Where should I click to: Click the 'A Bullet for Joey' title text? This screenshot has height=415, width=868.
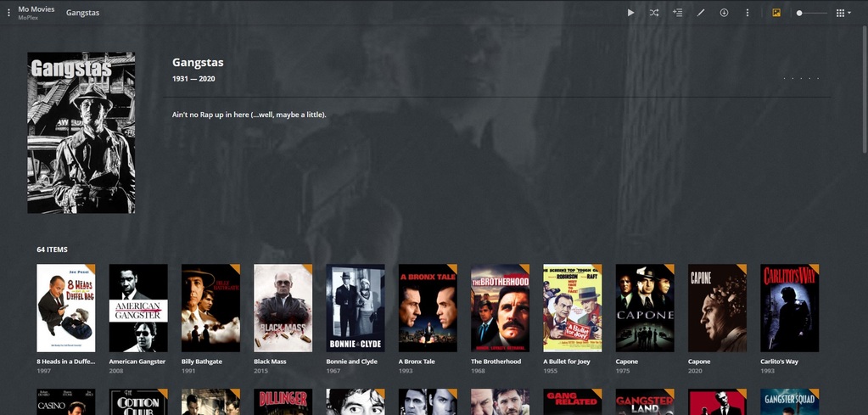tap(567, 362)
